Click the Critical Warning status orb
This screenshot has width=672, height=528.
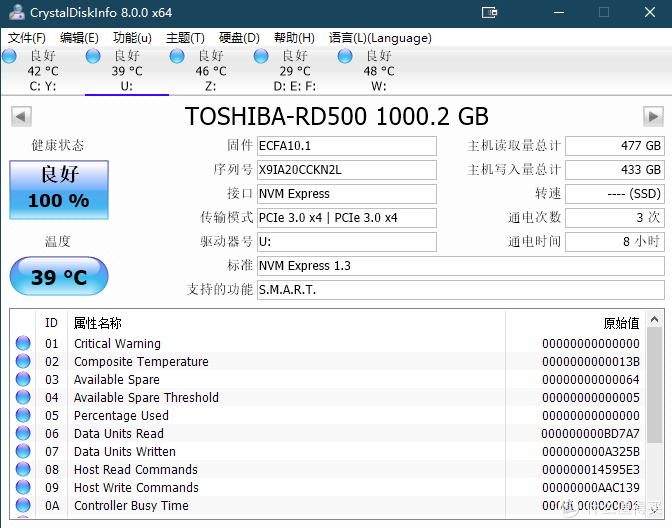pyautogui.click(x=23, y=344)
